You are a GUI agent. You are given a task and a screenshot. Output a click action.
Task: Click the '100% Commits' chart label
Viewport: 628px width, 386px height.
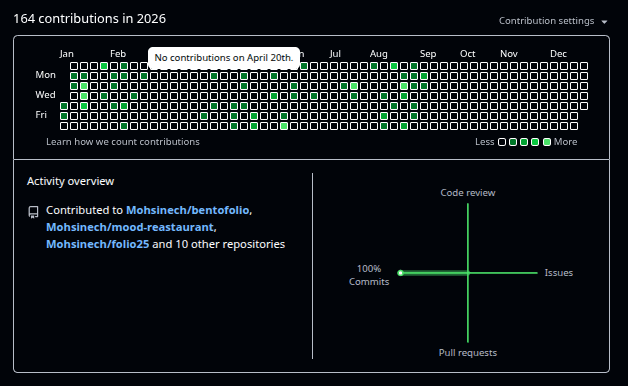pyautogui.click(x=369, y=275)
